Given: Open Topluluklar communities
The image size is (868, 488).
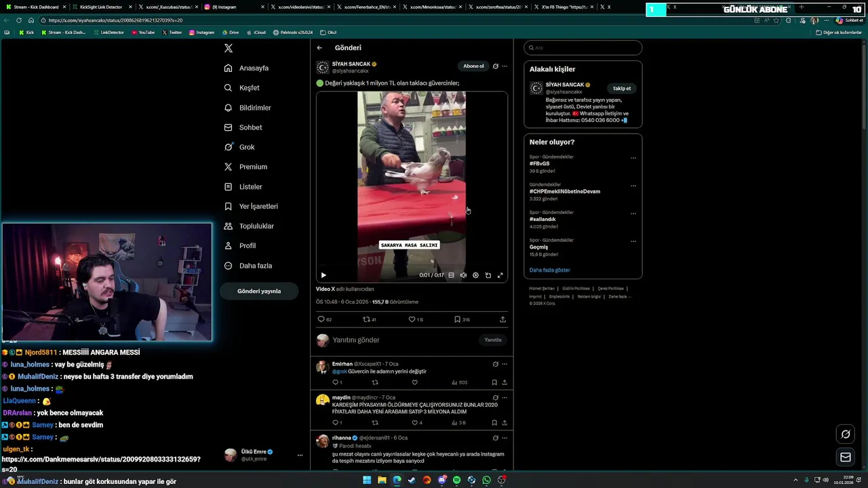Looking at the screenshot, I should pyautogui.click(x=249, y=226).
